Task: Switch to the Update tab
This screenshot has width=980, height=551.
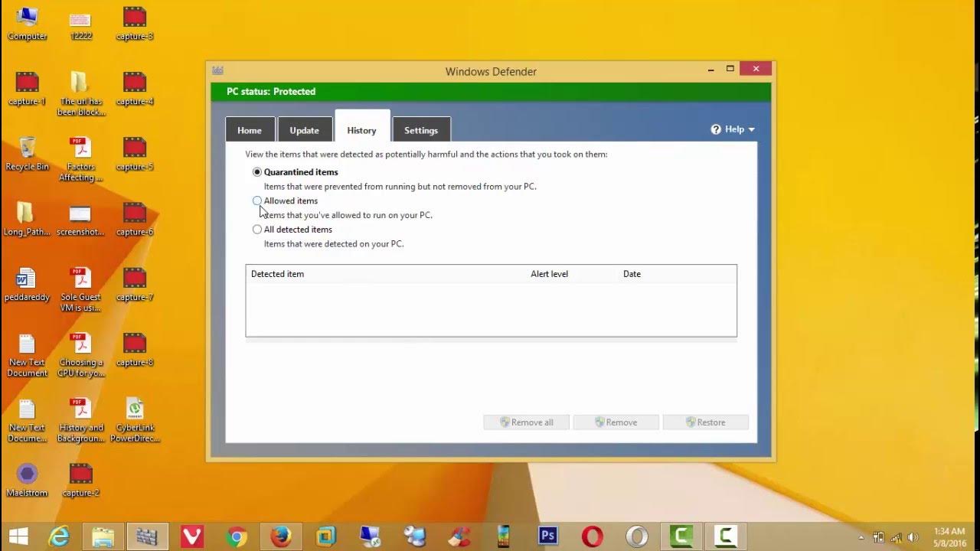Action: (304, 130)
